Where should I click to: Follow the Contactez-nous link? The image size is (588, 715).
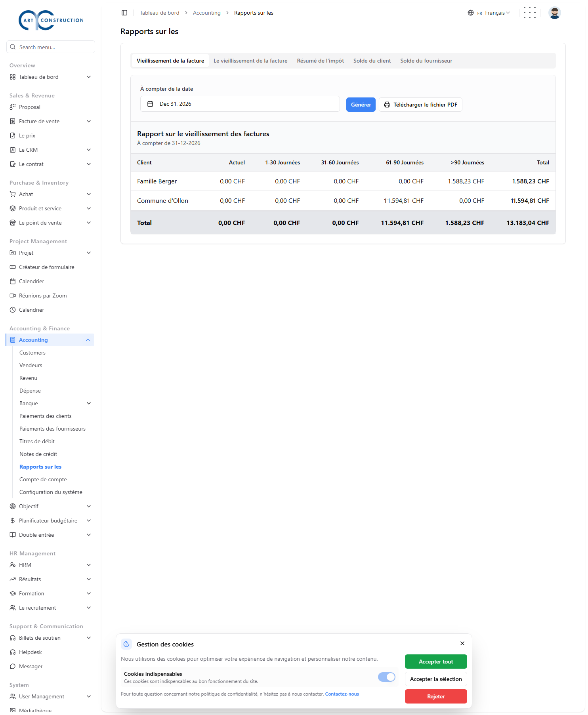point(342,694)
